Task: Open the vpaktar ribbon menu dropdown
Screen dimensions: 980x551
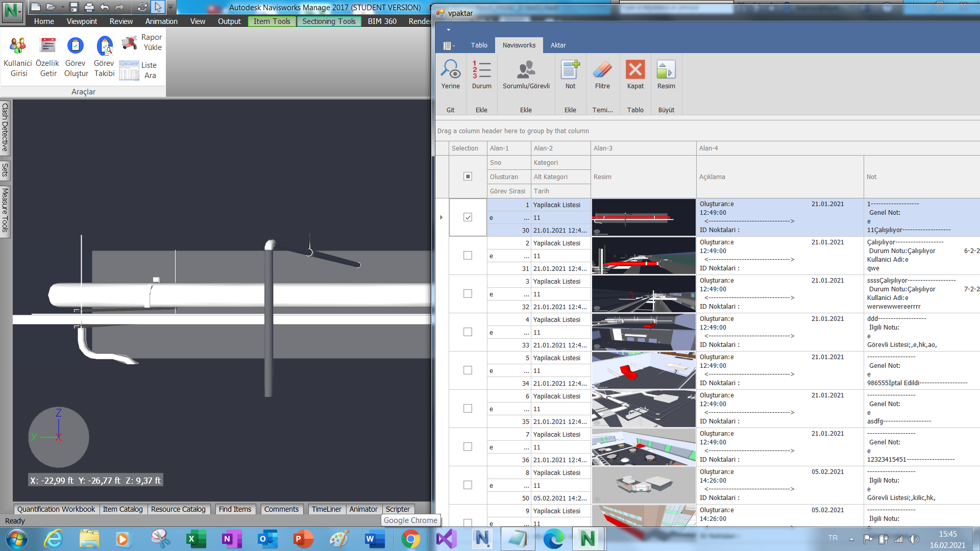Action: pos(449,45)
